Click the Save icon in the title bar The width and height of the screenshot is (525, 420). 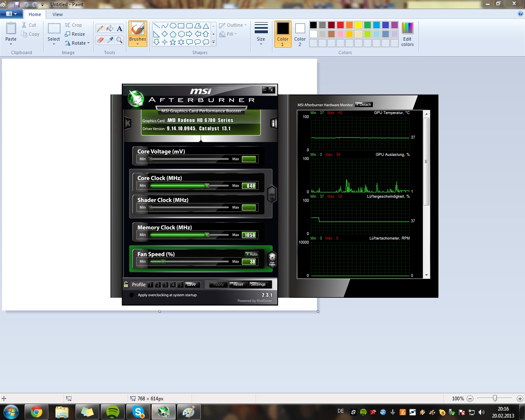click(17, 4)
